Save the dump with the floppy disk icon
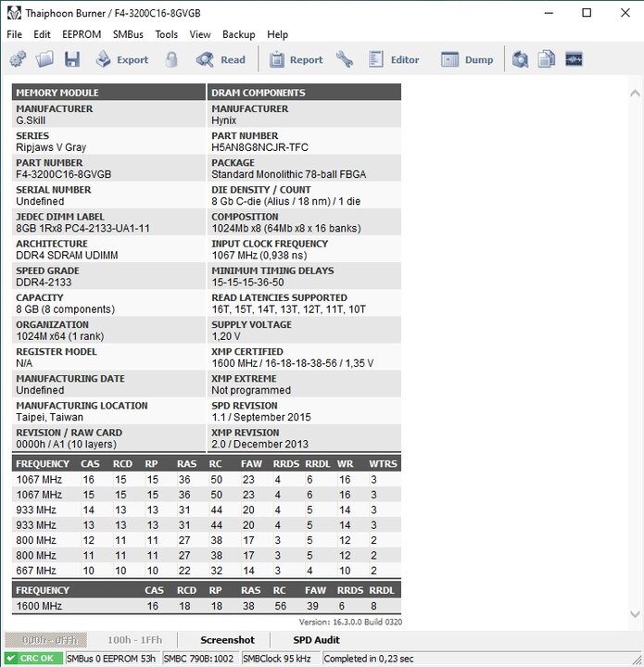 (x=72, y=59)
